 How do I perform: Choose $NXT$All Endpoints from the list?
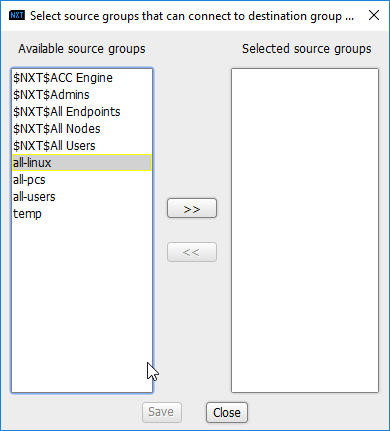[82, 112]
